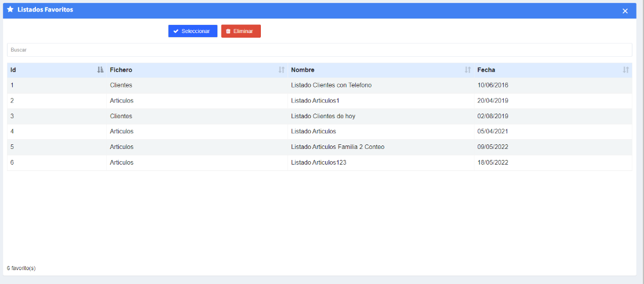Screen dimensions: 644x284
Task: Sort by Id column sort icon
Action: (100, 70)
